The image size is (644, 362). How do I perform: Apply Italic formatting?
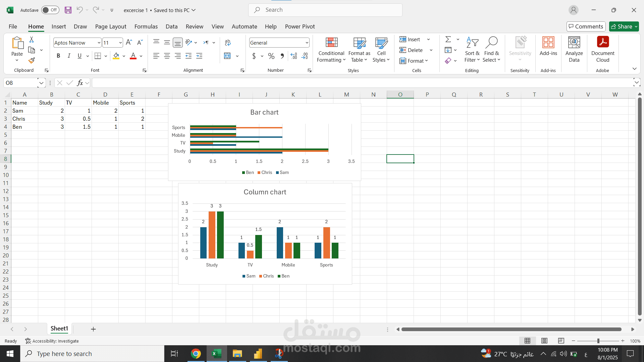click(69, 56)
